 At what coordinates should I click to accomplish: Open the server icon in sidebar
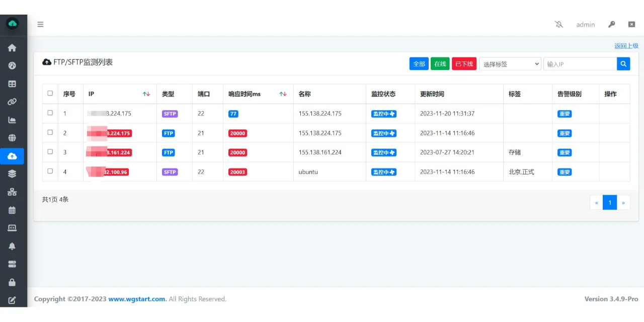click(12, 264)
